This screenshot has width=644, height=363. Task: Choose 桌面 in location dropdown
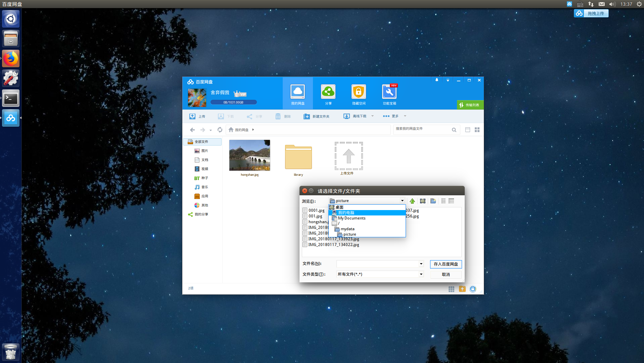367,207
